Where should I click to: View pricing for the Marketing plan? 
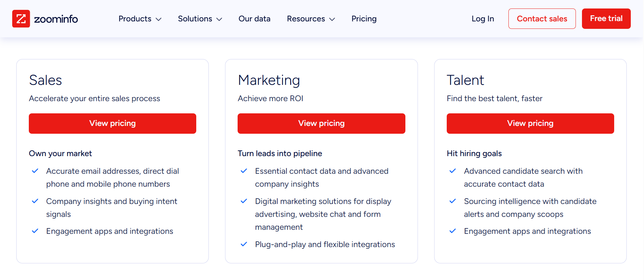coord(321,124)
